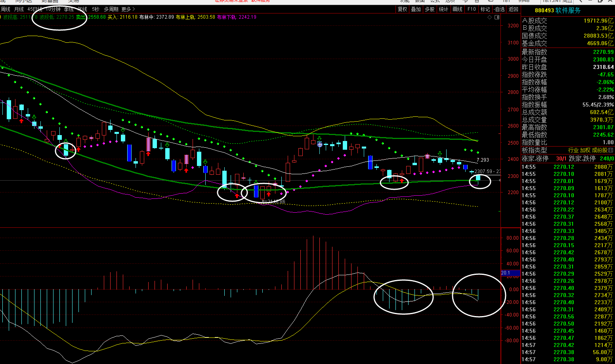Toggle the side panel layout icon
This screenshot has width=615, height=364.
click(x=497, y=17)
